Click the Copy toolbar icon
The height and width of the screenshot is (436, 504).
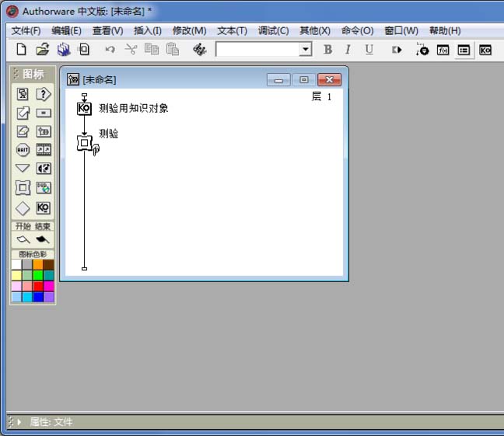tap(152, 50)
